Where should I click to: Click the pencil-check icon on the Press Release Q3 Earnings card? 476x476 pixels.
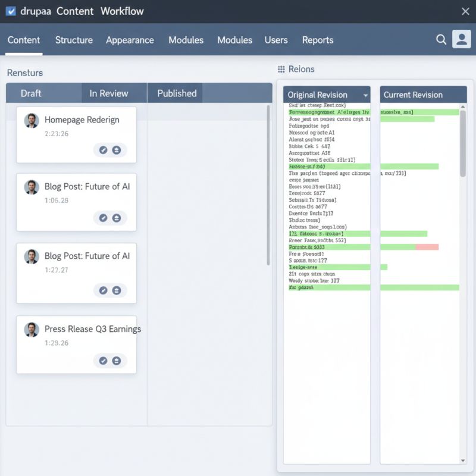pos(103,361)
